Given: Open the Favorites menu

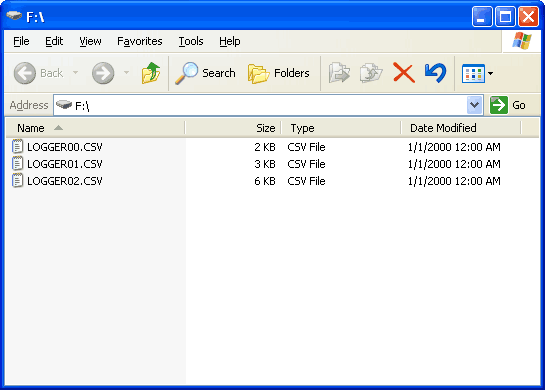Looking at the screenshot, I should (140, 41).
